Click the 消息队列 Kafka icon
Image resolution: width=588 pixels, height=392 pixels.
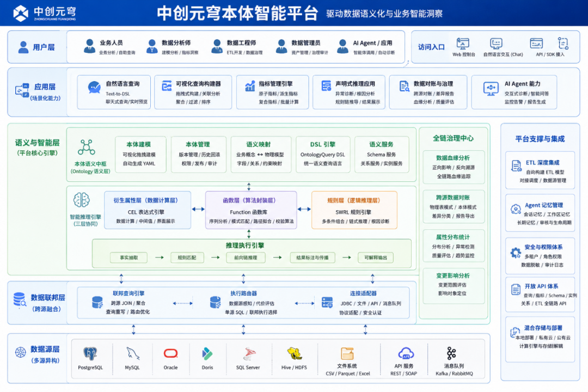pos(451,353)
